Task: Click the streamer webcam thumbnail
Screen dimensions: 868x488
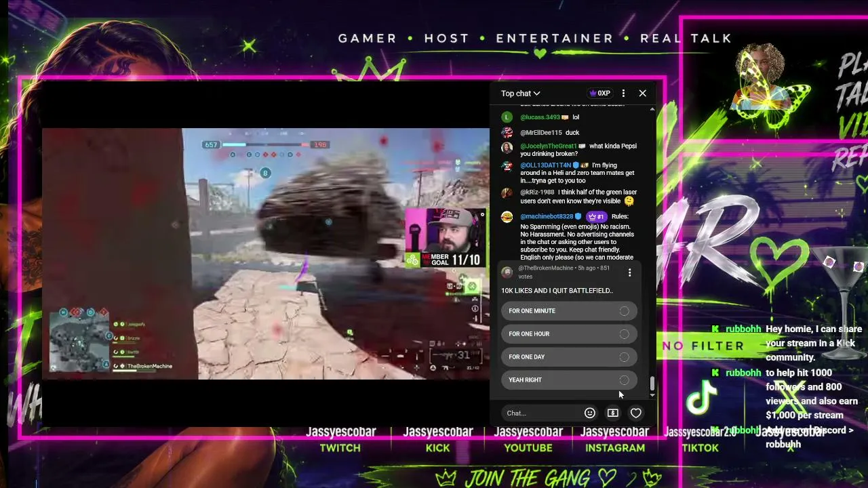Action: click(x=446, y=230)
